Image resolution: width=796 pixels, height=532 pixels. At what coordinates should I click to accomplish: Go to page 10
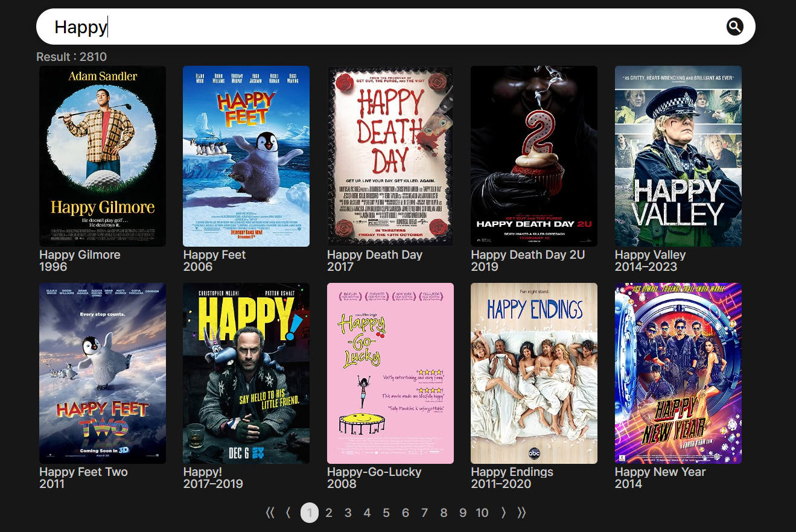tap(482, 513)
